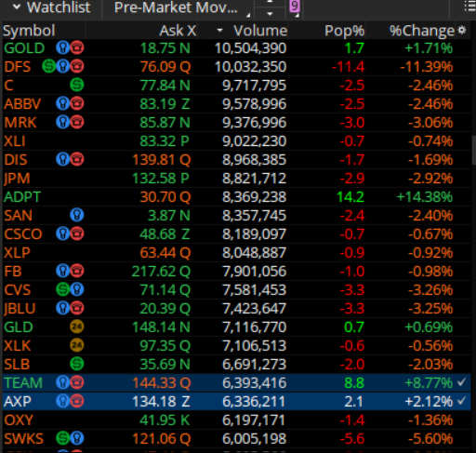The image size is (476, 453).
Task: Click the blue lightbulb icon beside SAN
Action: [77, 215]
